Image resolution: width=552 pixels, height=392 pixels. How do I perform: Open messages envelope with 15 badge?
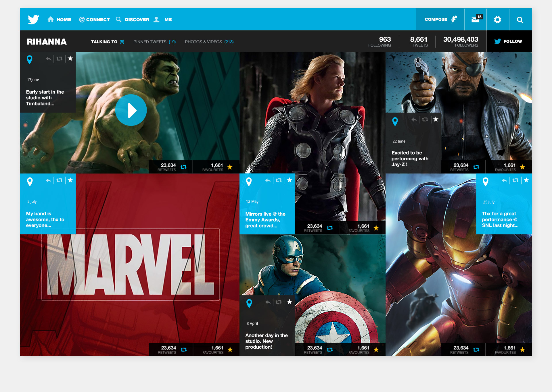tap(475, 20)
